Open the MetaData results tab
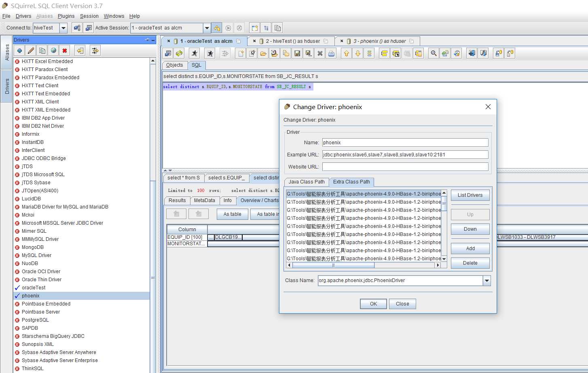The height and width of the screenshot is (373, 588). (205, 200)
